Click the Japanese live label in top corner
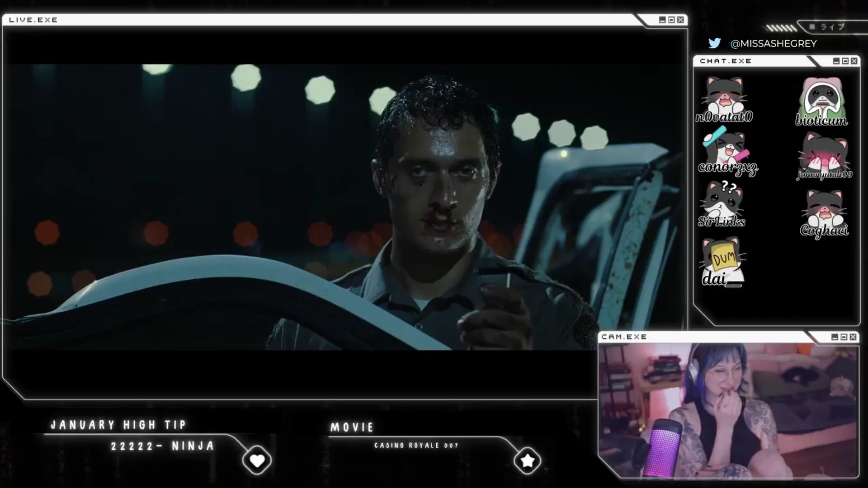This screenshot has height=488, width=868. (832, 27)
